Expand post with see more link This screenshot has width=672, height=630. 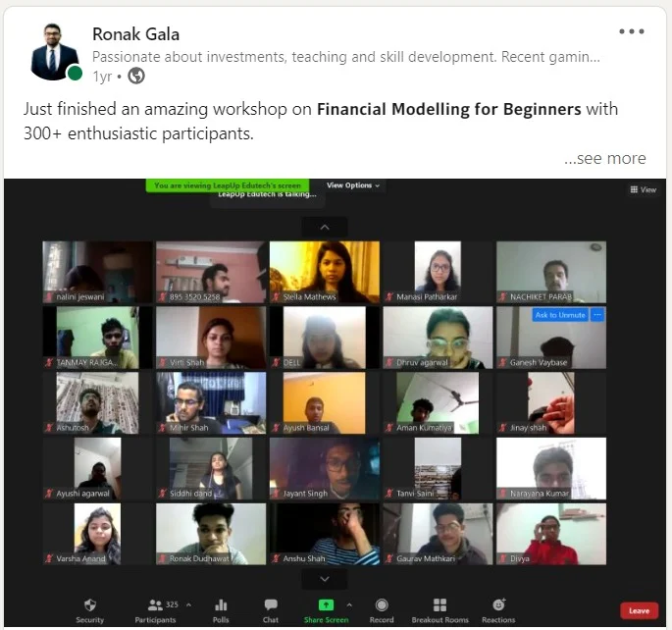tap(604, 158)
